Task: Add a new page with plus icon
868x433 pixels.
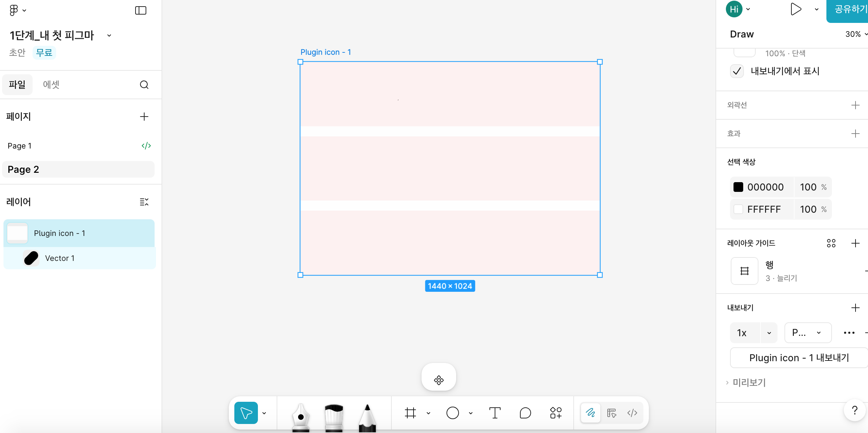Action: point(144,117)
